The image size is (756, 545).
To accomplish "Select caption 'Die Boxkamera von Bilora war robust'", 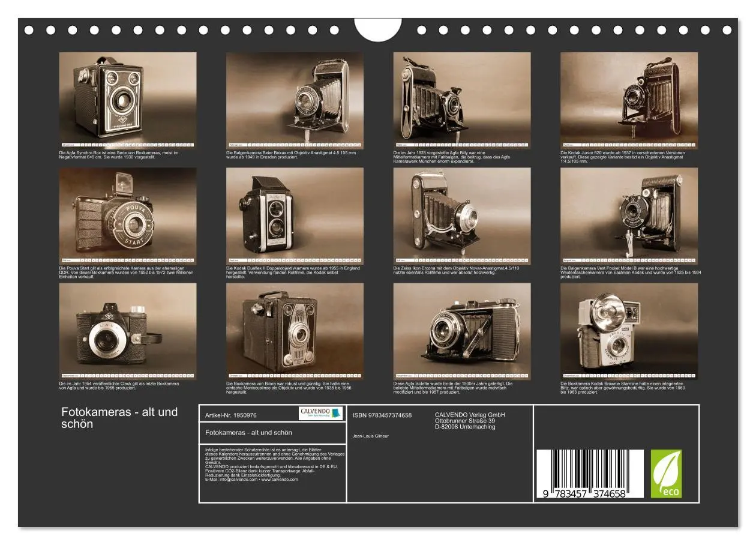I will point(289,388).
